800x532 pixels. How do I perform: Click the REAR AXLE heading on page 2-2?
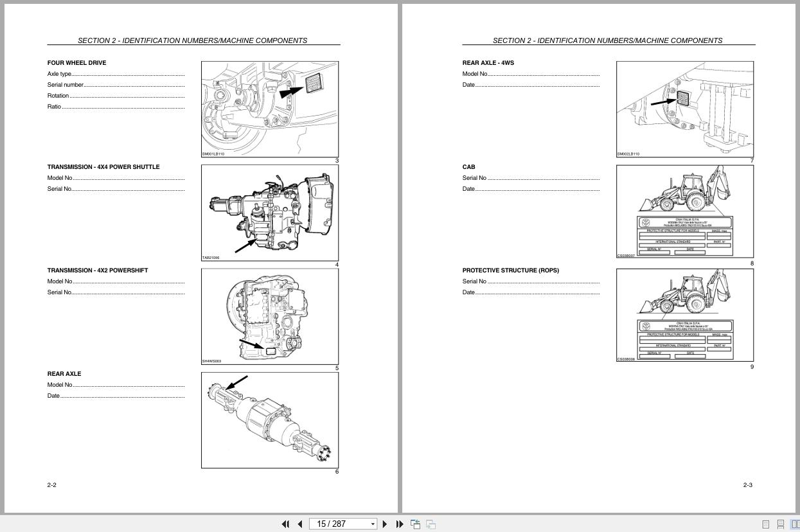click(64, 374)
